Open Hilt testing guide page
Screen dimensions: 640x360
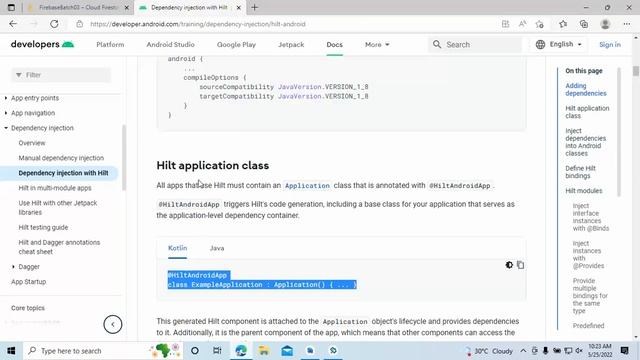43,227
